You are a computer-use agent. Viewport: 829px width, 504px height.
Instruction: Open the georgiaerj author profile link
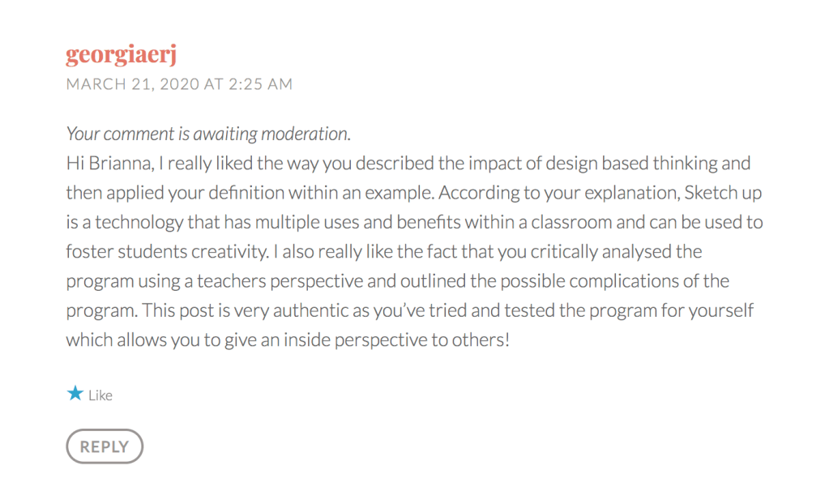(122, 54)
